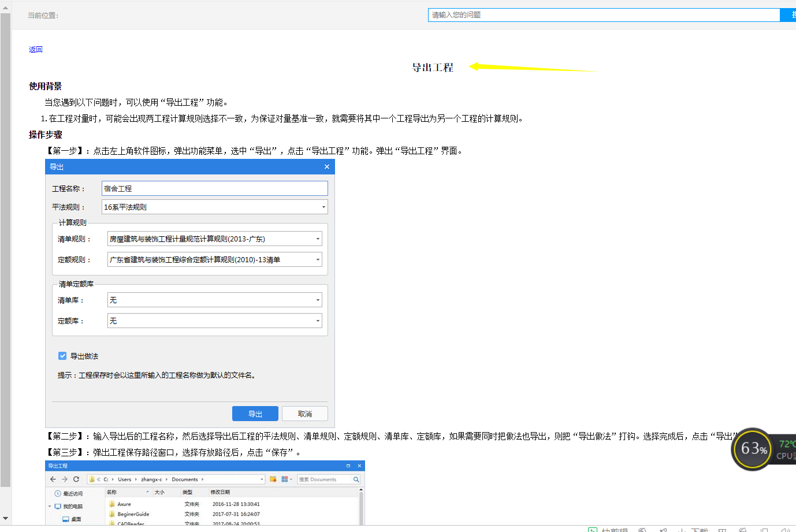Open the view layout dropdown arrow
This screenshot has height=532, width=796.
[291, 479]
